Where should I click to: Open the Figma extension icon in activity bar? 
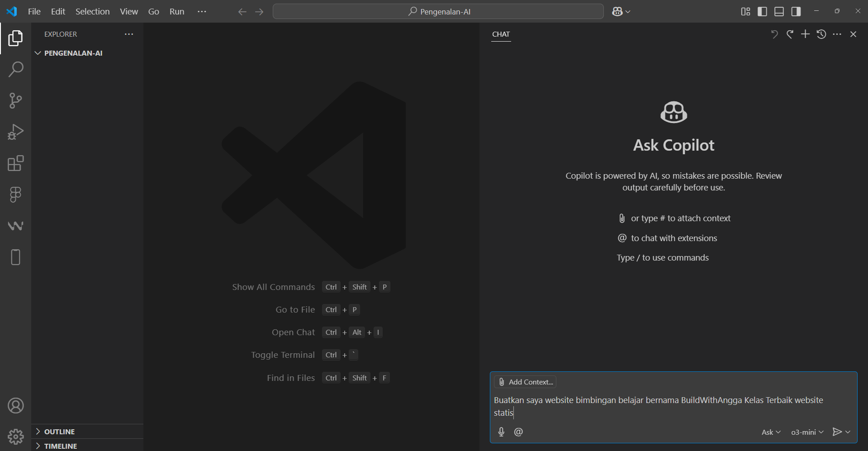click(15, 195)
